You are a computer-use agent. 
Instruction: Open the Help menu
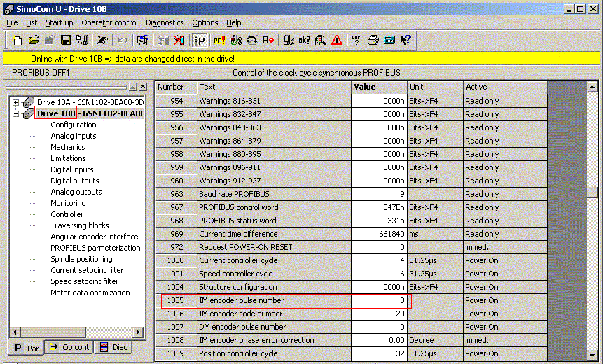point(233,22)
